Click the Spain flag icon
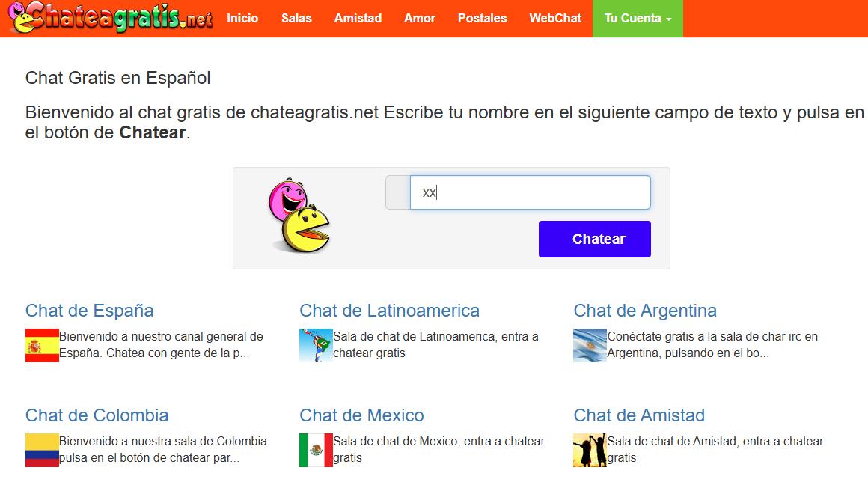 coord(42,346)
